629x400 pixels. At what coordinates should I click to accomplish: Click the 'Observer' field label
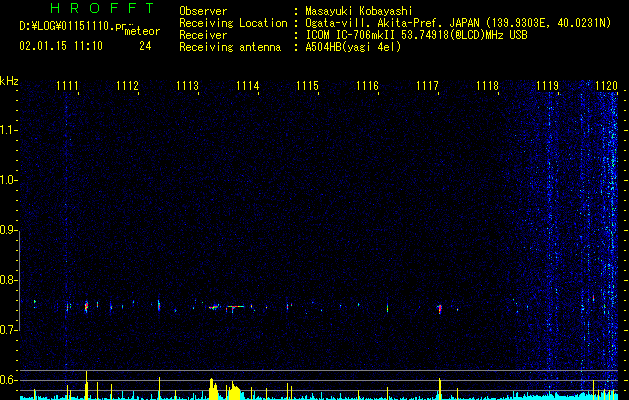(x=203, y=11)
